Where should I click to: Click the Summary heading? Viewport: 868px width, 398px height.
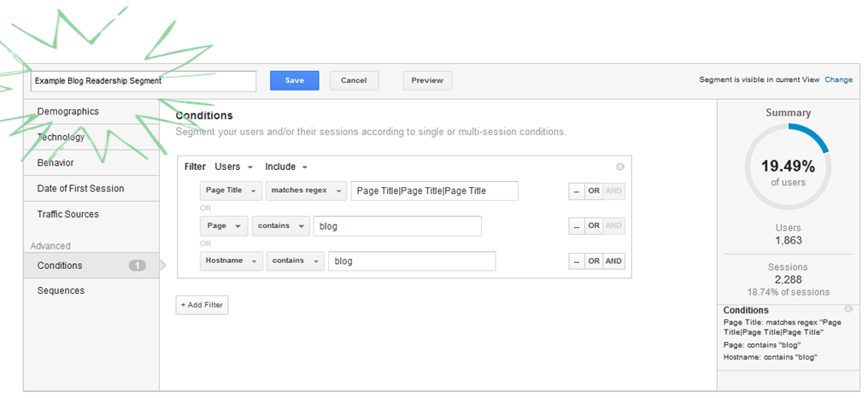click(x=789, y=113)
